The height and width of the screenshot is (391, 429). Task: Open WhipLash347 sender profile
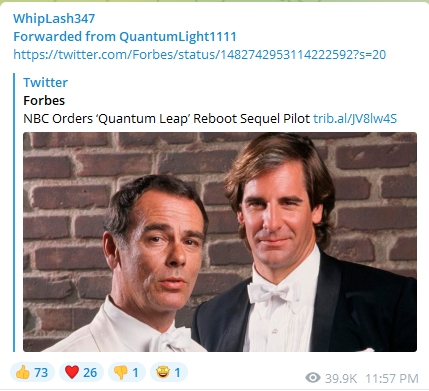point(54,18)
